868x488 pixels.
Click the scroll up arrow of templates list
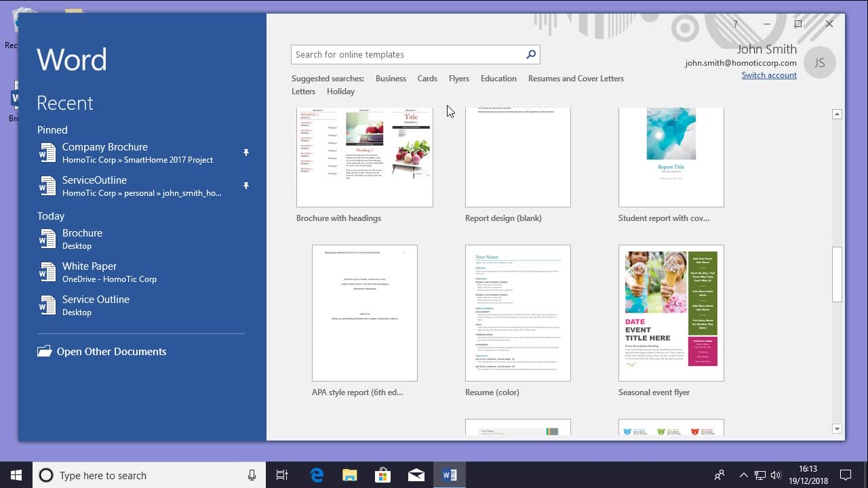[837, 115]
